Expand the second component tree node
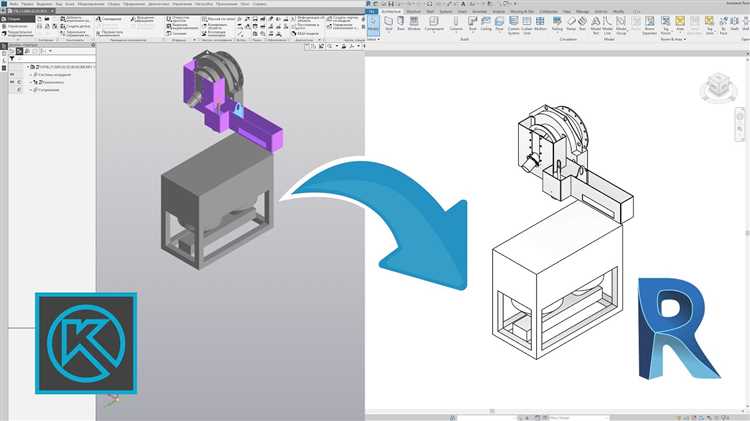Image resolution: width=750 pixels, height=421 pixels. click(31, 84)
